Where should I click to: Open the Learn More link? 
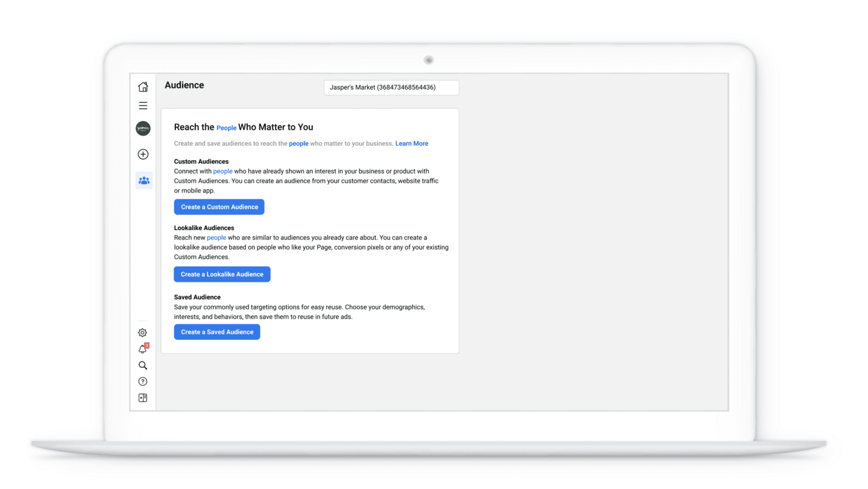(x=412, y=143)
